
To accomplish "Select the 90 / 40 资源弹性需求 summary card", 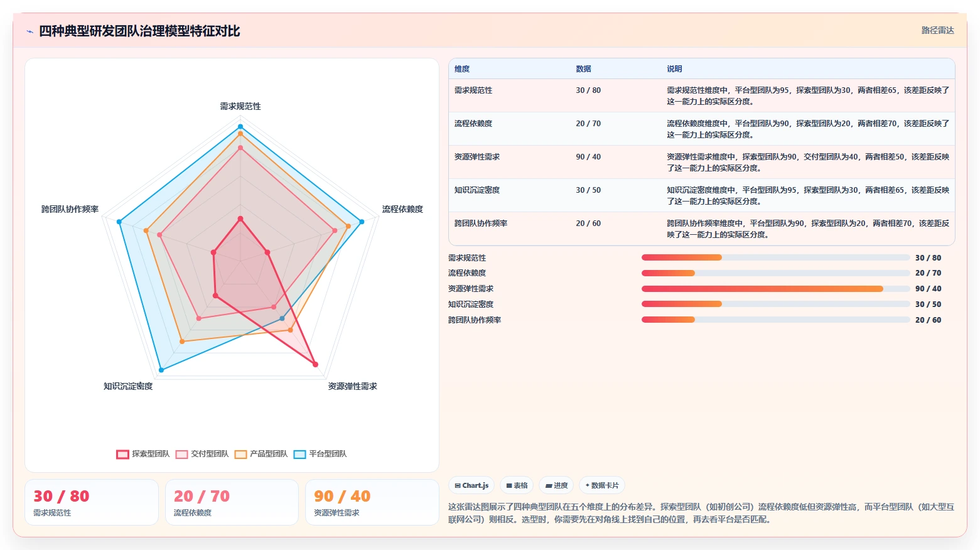I will pos(372,502).
